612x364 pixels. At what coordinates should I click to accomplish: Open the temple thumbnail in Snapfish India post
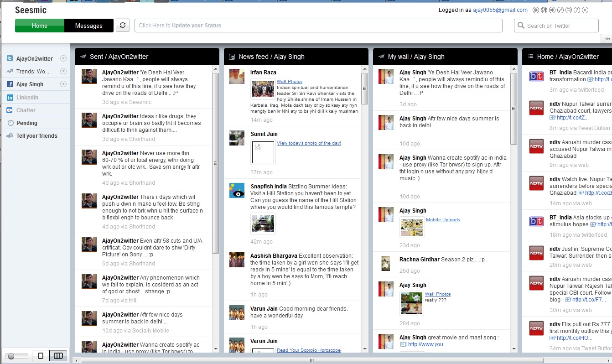(263, 224)
